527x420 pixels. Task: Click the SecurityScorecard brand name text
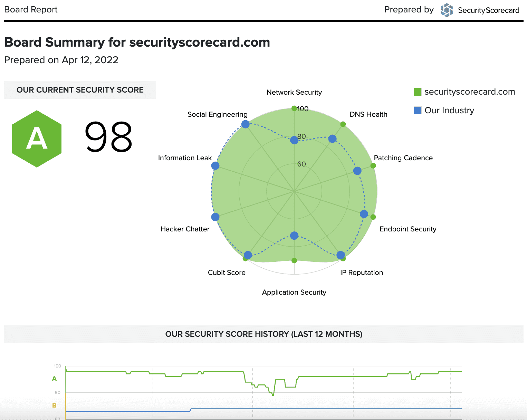tap(489, 10)
